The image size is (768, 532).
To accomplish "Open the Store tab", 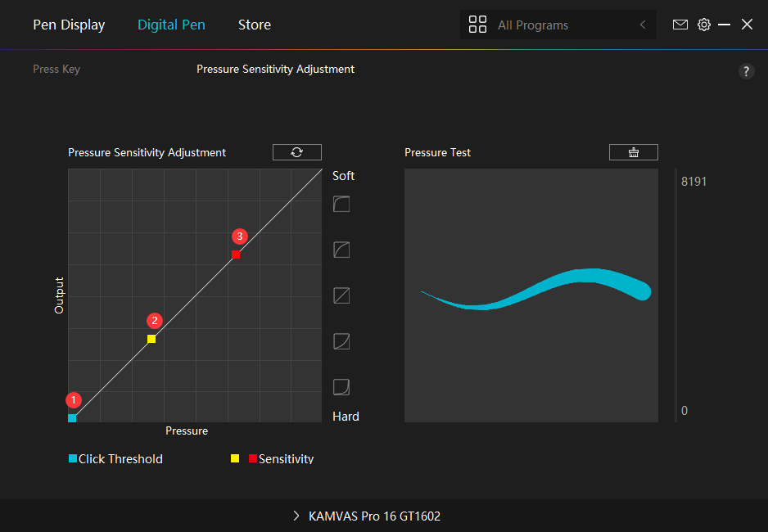I will [x=254, y=25].
